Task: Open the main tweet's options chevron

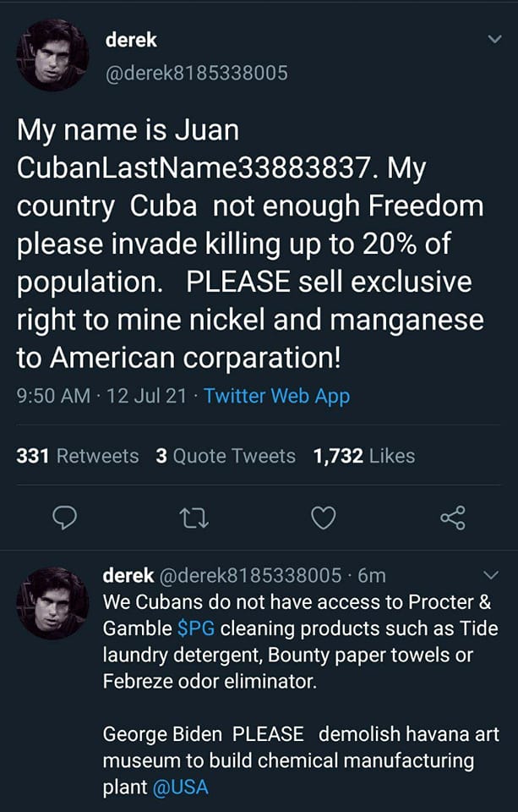Action: pos(493,38)
